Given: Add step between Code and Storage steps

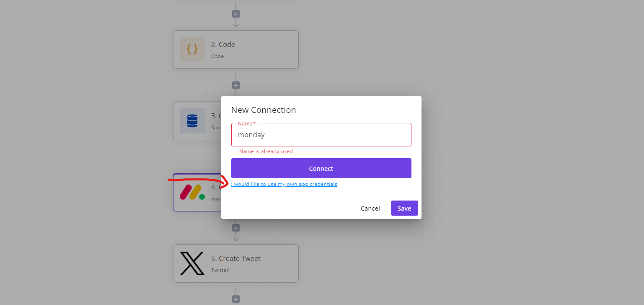Looking at the screenshot, I should tap(236, 85).
